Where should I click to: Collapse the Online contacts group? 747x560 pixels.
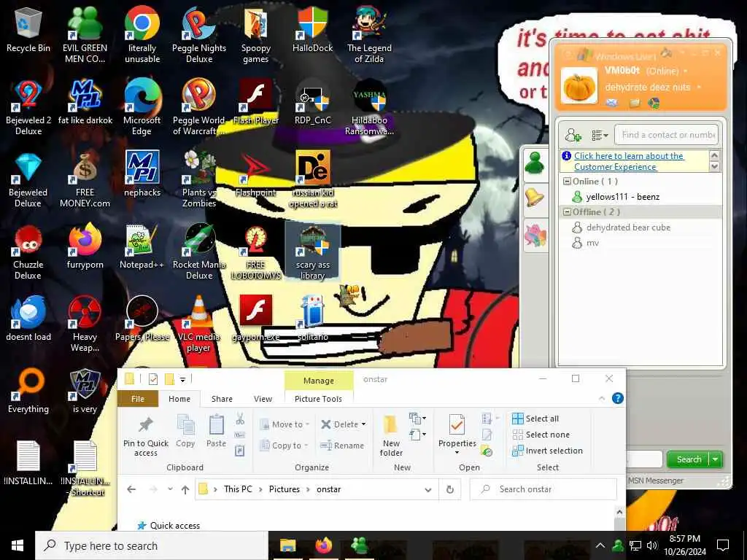click(567, 182)
